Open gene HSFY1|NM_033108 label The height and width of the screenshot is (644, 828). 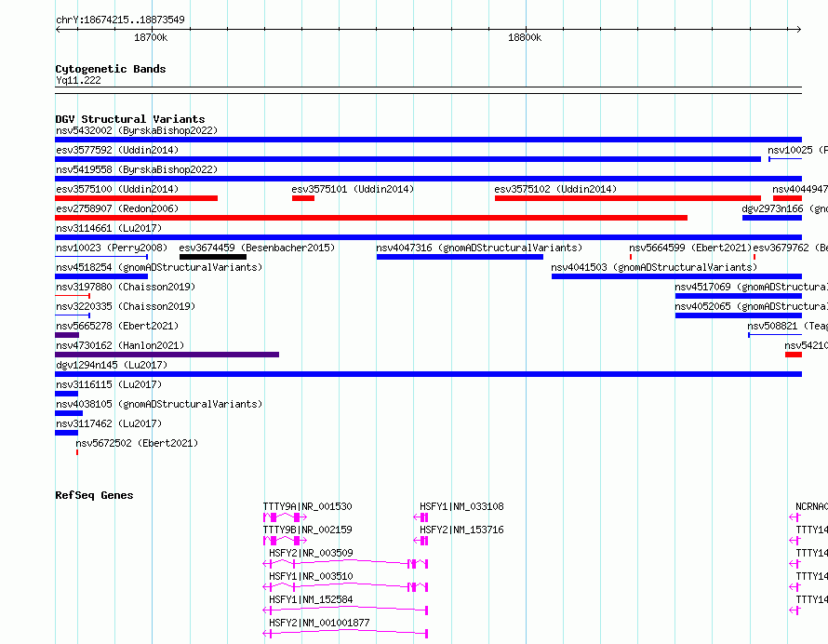461,506
